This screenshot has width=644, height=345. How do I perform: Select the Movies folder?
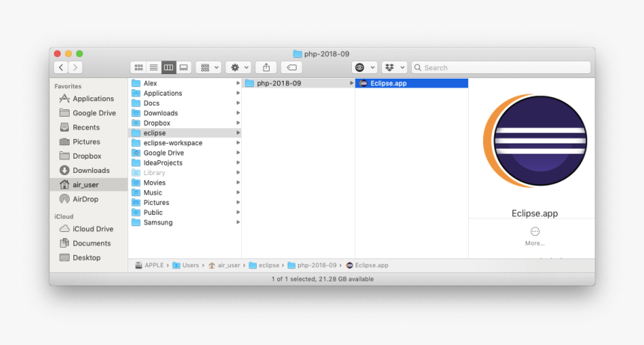coord(185,183)
